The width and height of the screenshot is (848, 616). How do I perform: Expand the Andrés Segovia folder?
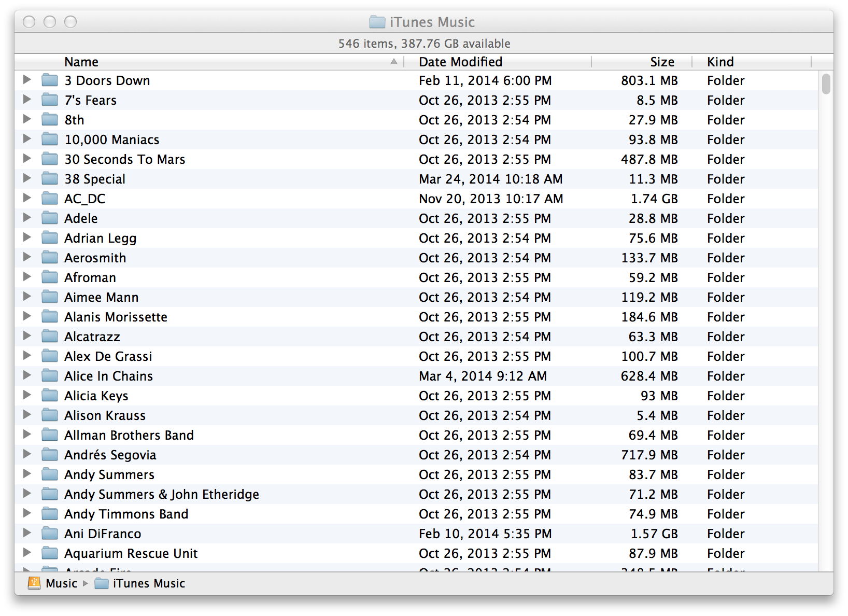pyautogui.click(x=27, y=454)
